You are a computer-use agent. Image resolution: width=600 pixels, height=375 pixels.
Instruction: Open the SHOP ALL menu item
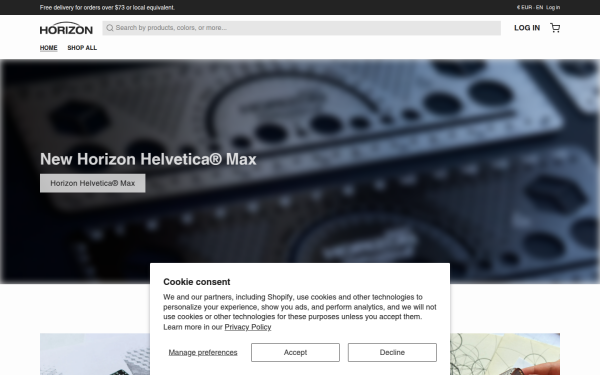click(x=82, y=48)
